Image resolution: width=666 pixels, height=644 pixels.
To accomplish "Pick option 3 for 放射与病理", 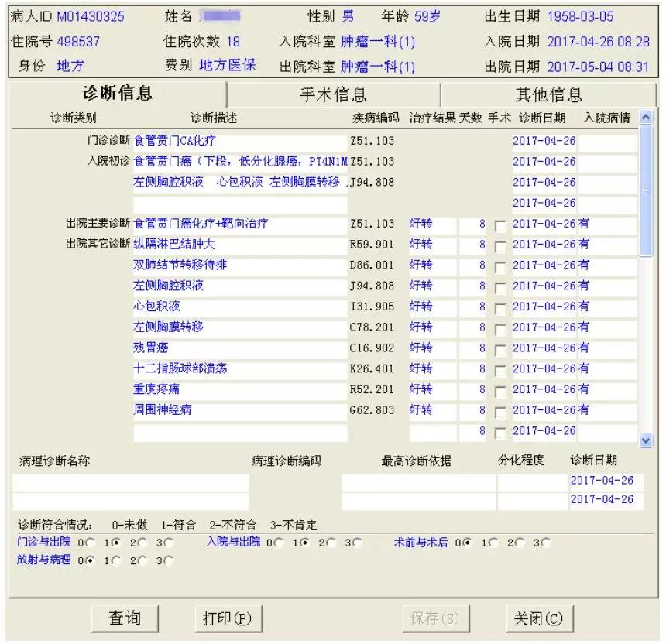I will pyautogui.click(x=169, y=560).
